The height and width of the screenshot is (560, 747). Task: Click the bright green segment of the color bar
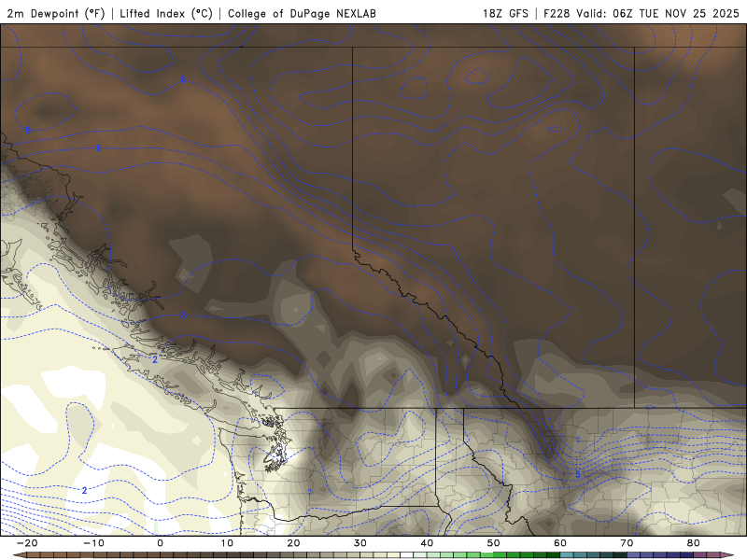(x=500, y=555)
